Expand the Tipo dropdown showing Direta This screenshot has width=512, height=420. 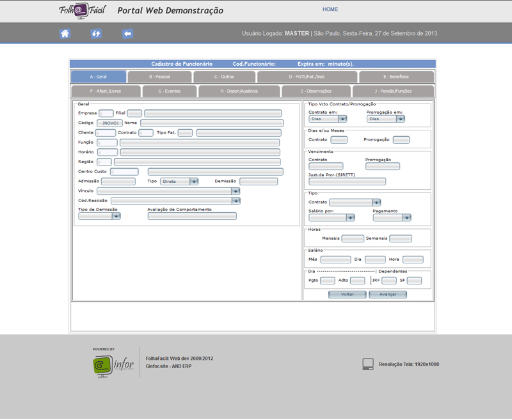(x=179, y=182)
